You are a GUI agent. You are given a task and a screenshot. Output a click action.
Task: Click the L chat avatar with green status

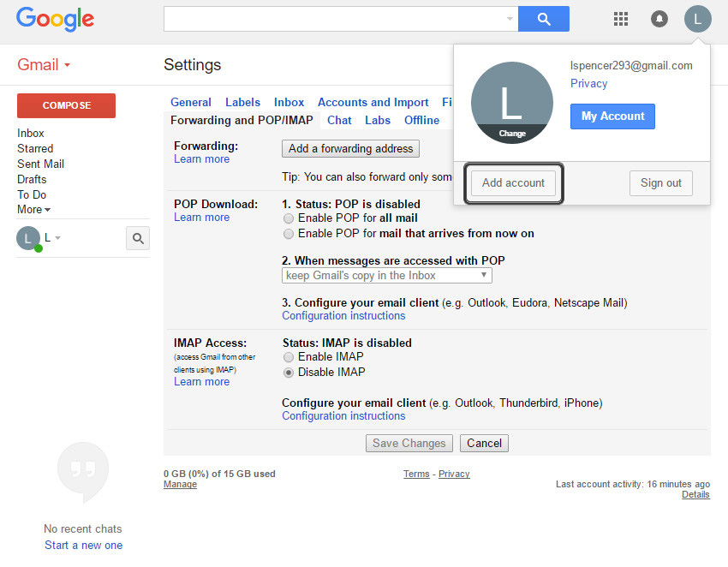coord(29,239)
